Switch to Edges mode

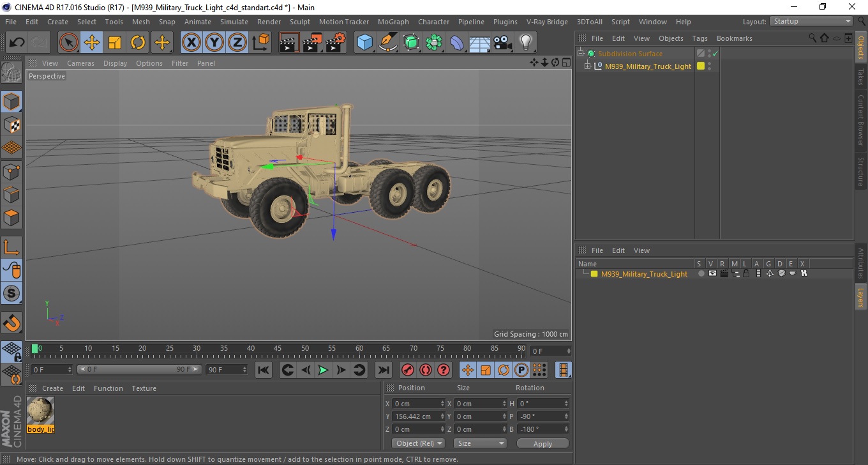(11, 194)
